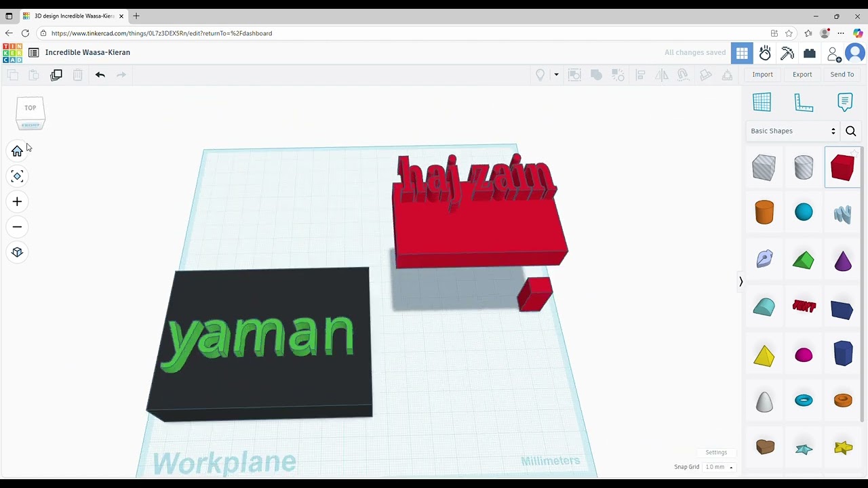Click the Duplicate and repeat icon

[x=56, y=75]
